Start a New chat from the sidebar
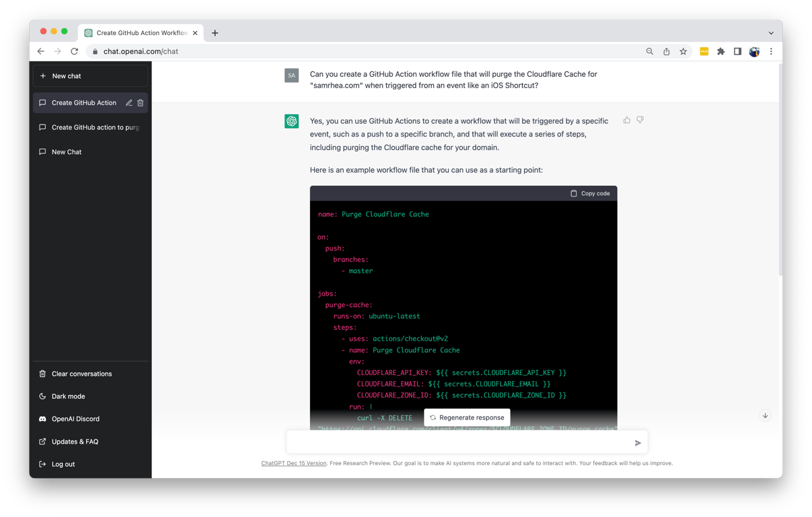 pos(90,76)
